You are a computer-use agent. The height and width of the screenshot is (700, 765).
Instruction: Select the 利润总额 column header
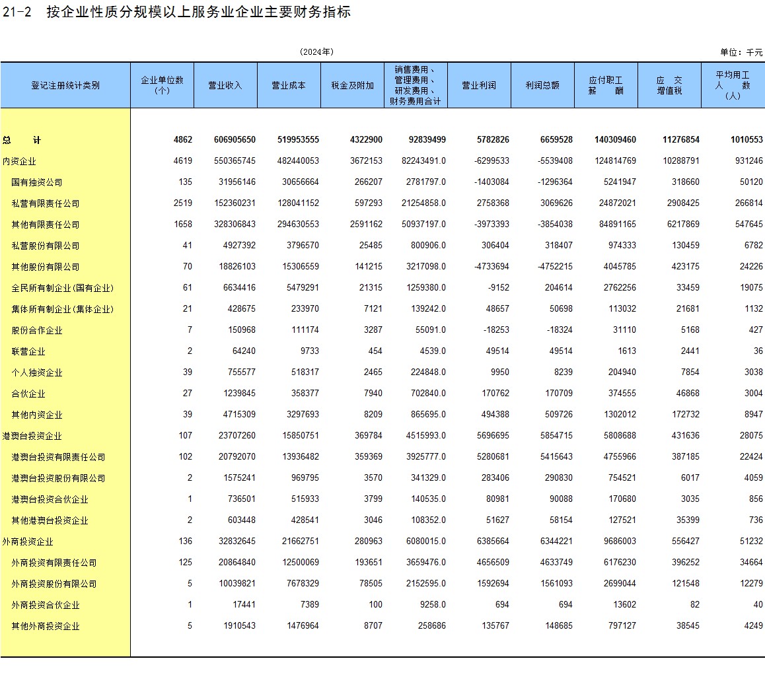542,85
